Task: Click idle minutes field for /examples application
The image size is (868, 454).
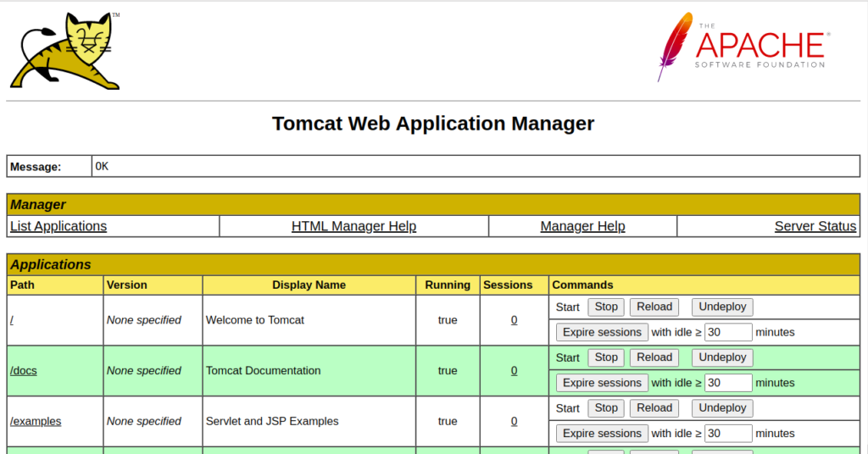Action: (x=728, y=434)
